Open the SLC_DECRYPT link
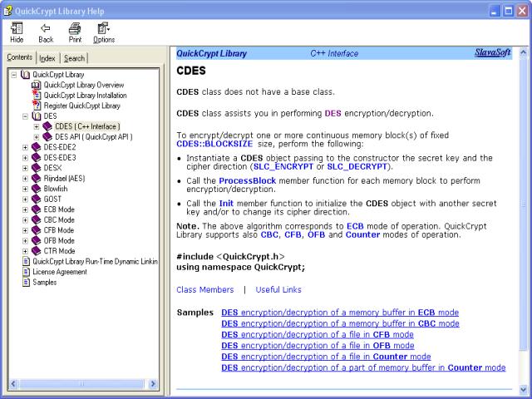532x399 pixels. pos(357,166)
